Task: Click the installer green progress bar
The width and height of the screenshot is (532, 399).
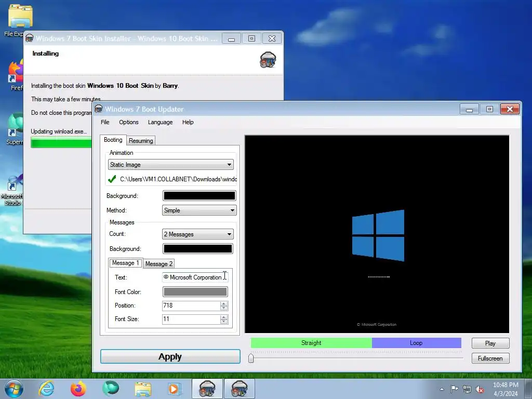Action: click(x=61, y=142)
